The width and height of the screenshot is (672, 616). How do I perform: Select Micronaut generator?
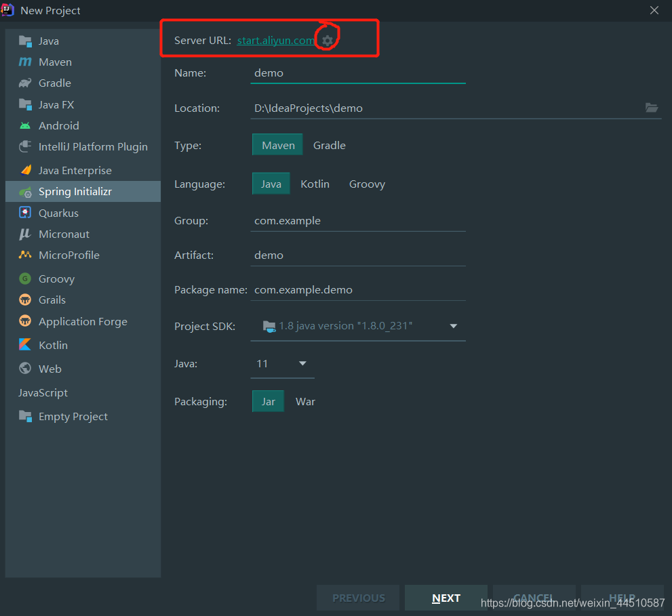click(x=83, y=234)
